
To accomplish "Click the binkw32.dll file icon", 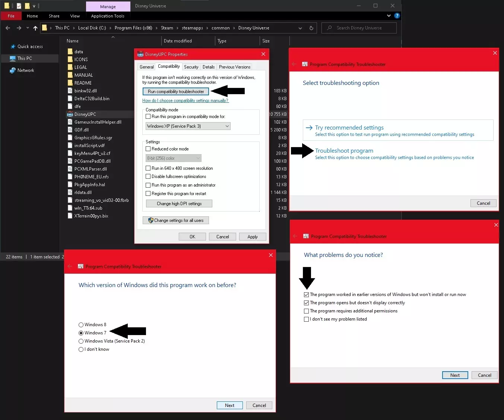I will [x=70, y=91].
